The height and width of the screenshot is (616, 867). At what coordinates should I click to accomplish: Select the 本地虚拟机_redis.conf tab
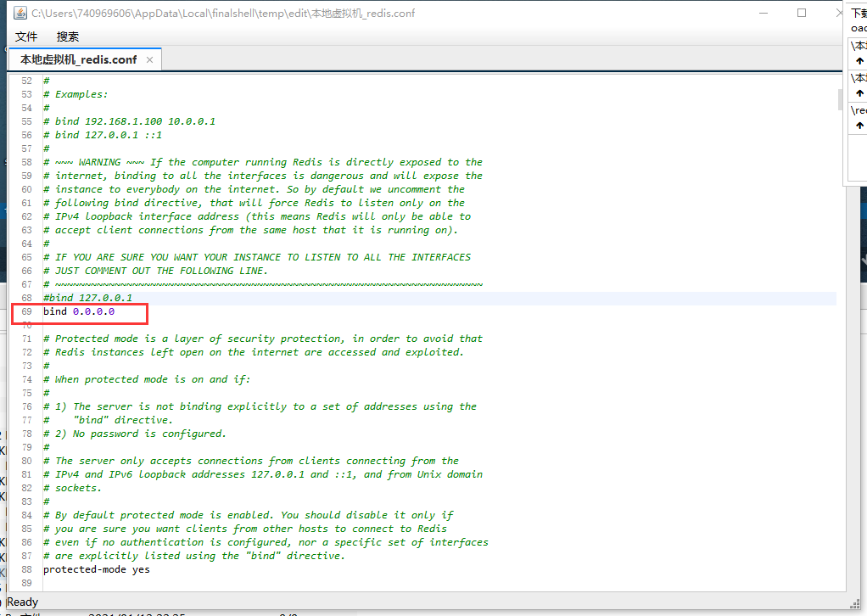coord(78,59)
